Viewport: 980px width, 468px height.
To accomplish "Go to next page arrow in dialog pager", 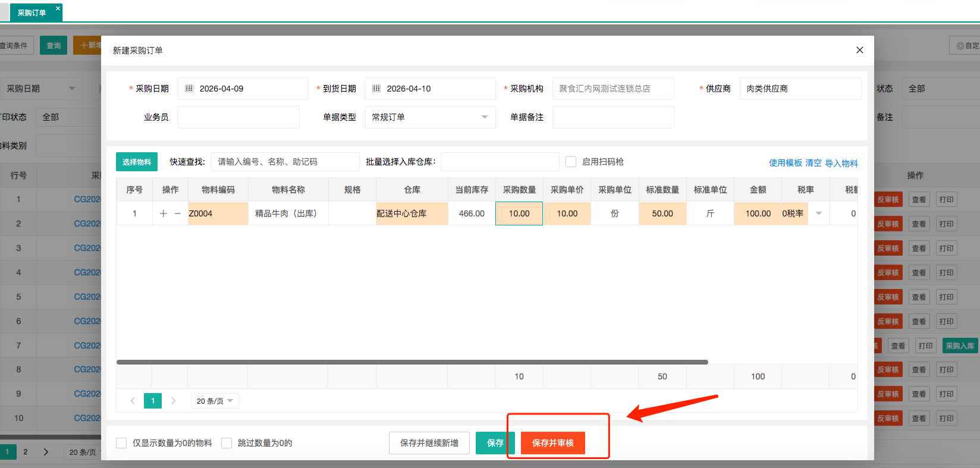I will click(x=173, y=401).
